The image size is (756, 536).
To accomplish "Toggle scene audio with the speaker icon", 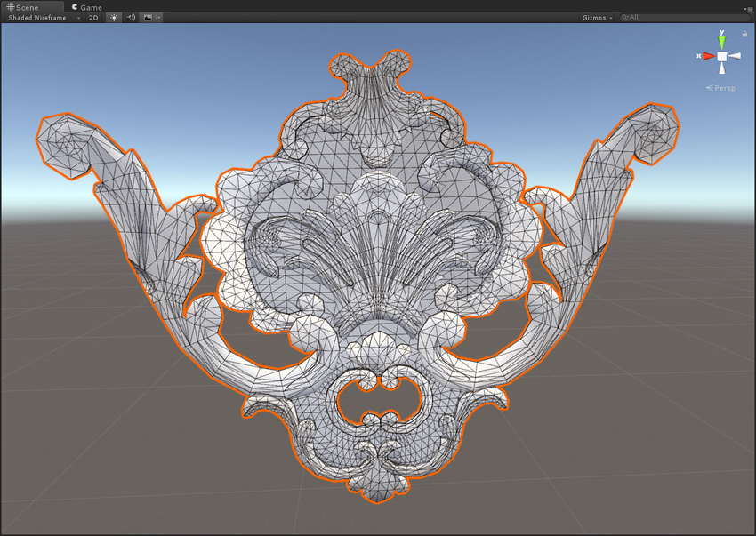I will coord(130,18).
